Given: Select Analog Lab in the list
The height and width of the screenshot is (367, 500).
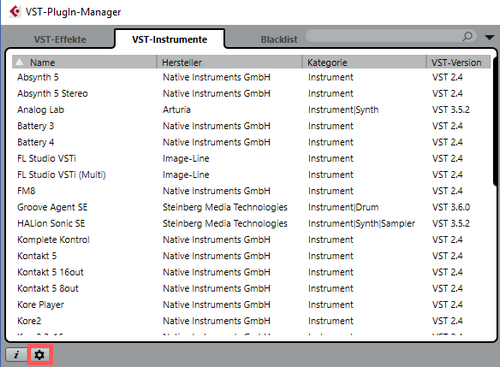Looking at the screenshot, I should 251,110.
